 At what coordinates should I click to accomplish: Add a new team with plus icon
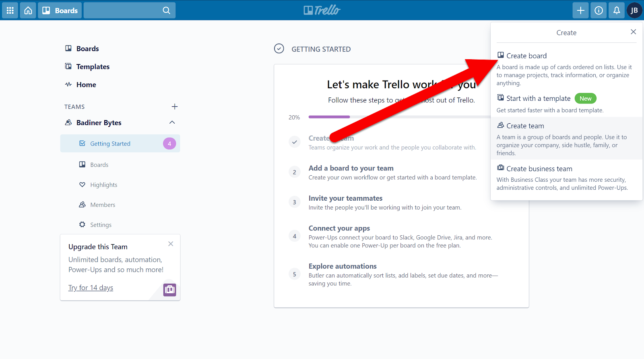click(175, 106)
